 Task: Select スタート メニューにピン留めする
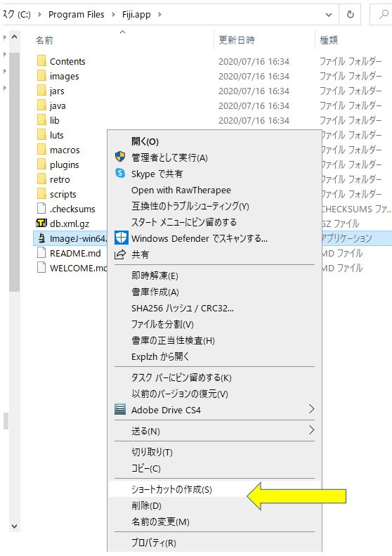(184, 222)
